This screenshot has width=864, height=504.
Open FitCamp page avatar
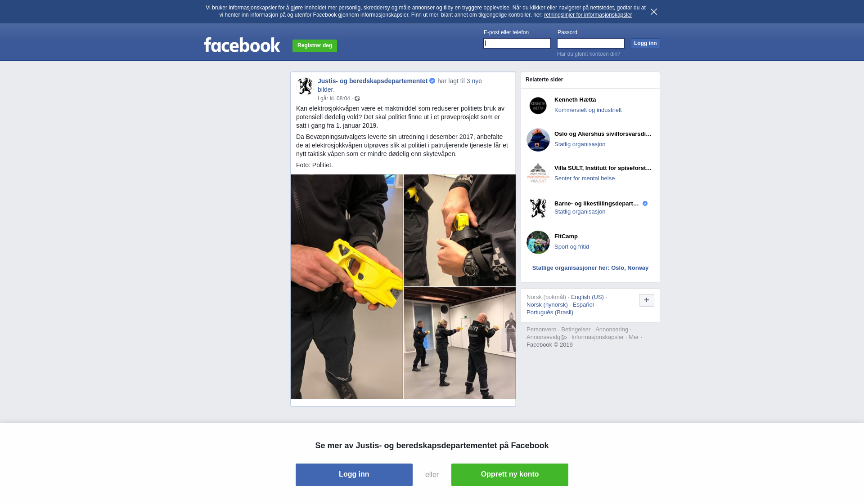[538, 242]
